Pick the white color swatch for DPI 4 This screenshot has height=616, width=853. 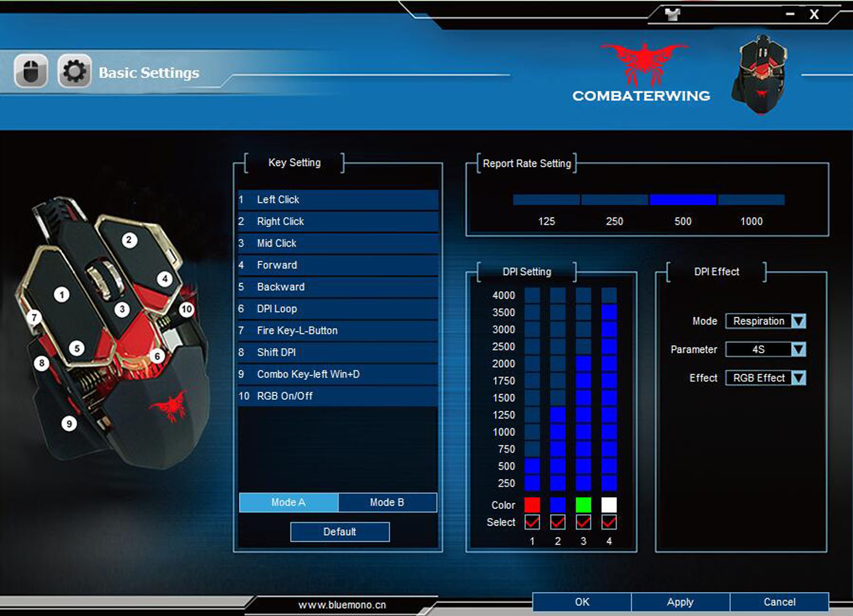(609, 505)
